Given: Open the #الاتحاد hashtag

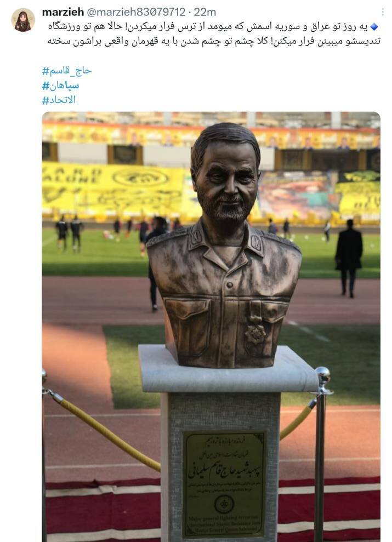Looking at the screenshot, I should pyautogui.click(x=59, y=100).
